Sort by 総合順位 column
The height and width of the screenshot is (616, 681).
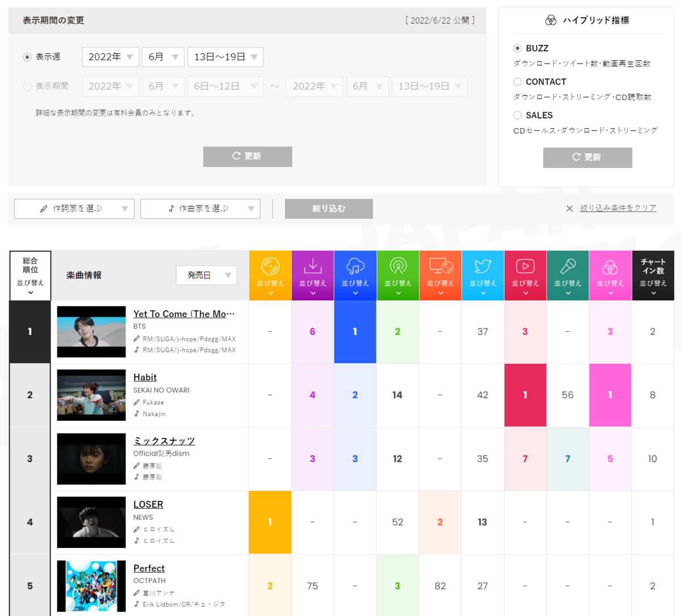pyautogui.click(x=30, y=276)
